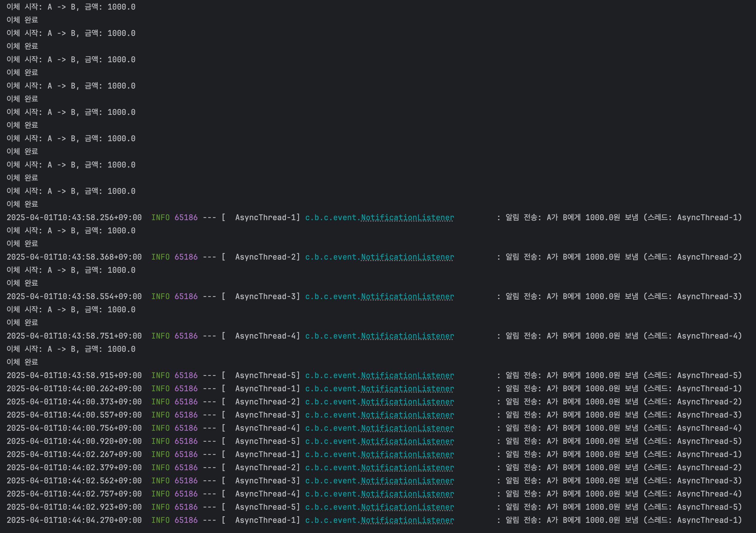The height and width of the screenshot is (533, 756).
Task: Open NotificationListener link at 10:44:02.923
Action: pyautogui.click(x=407, y=508)
